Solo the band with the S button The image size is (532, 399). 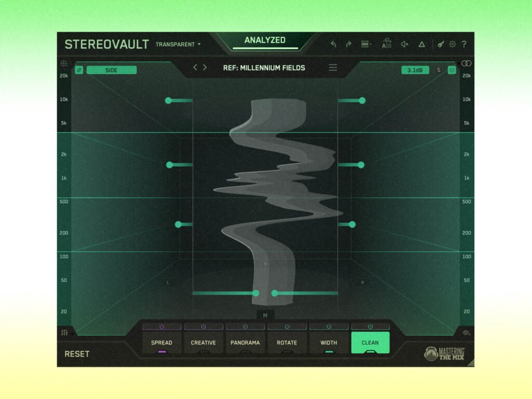(438, 70)
